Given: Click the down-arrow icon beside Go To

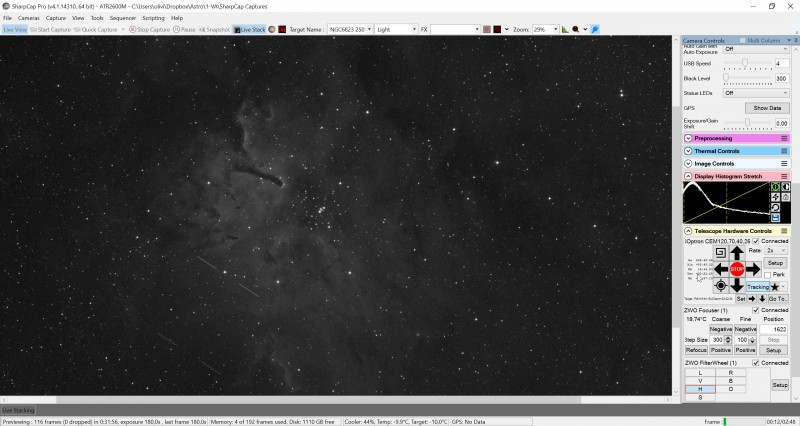Looking at the screenshot, I should point(762,299).
